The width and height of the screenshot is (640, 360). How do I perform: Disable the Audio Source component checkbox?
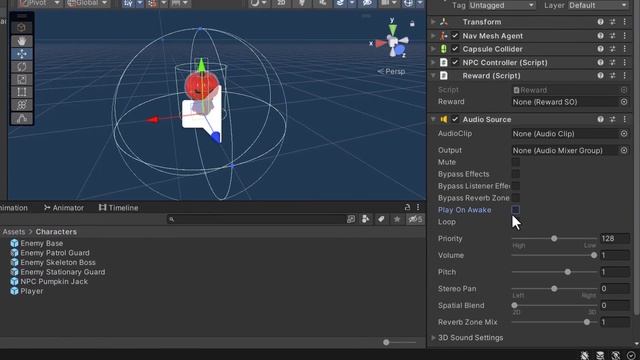pos(455,119)
